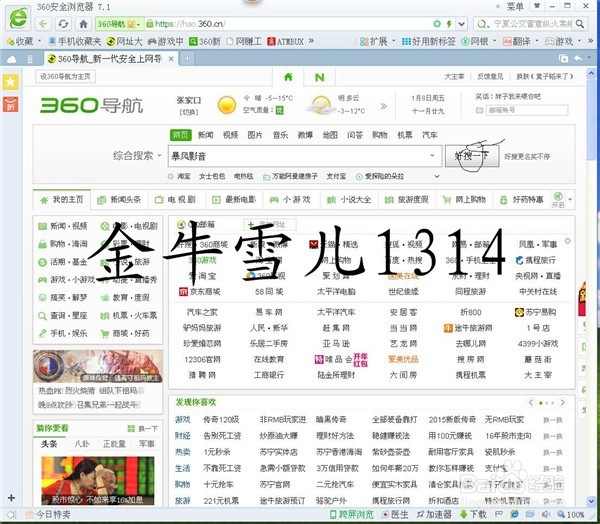Click 加速器 accelerator in status bar
The image size is (600, 524).
pos(434,514)
